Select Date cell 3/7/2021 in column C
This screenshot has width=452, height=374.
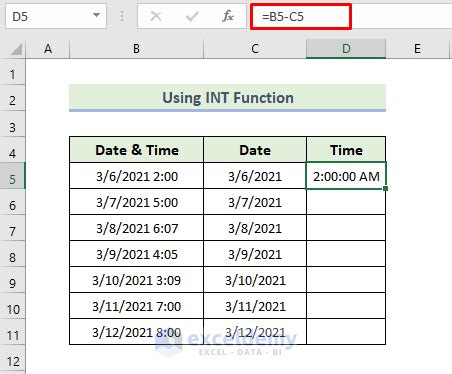click(x=255, y=202)
